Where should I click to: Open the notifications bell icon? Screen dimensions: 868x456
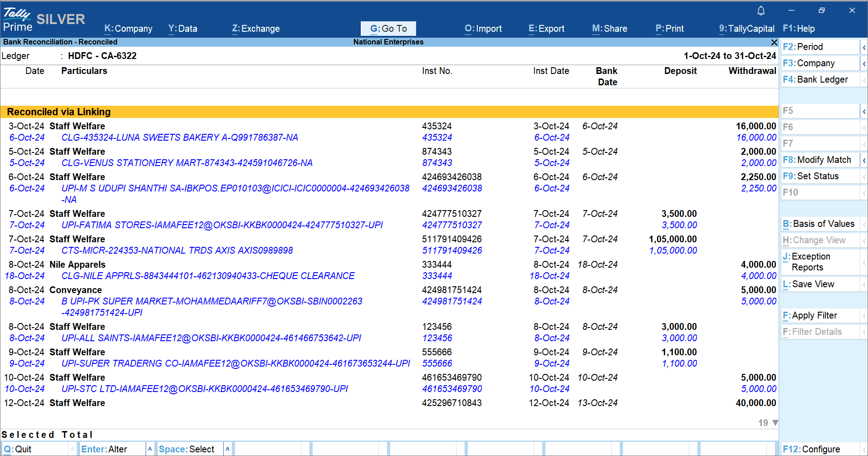tap(761, 10)
